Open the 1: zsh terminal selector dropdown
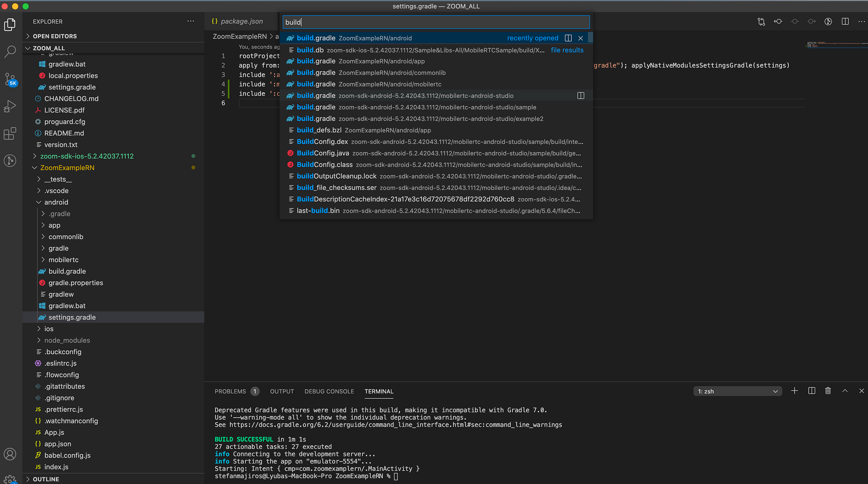Image resolution: width=868 pixels, height=484 pixels. pos(737,391)
